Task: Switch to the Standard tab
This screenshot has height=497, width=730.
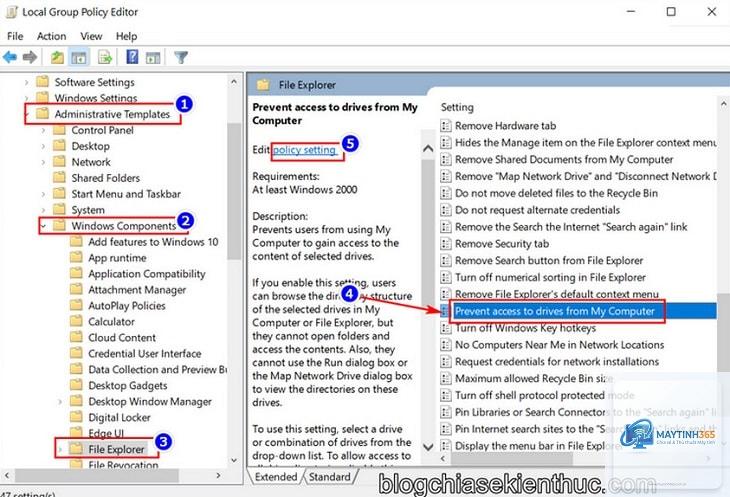Action: (x=330, y=477)
